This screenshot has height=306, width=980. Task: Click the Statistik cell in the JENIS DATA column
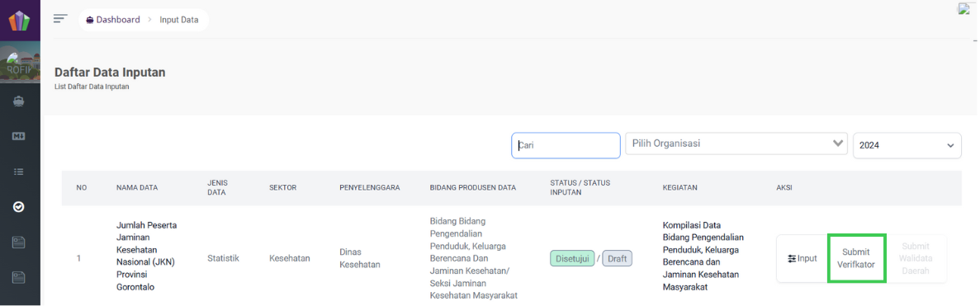[223, 258]
